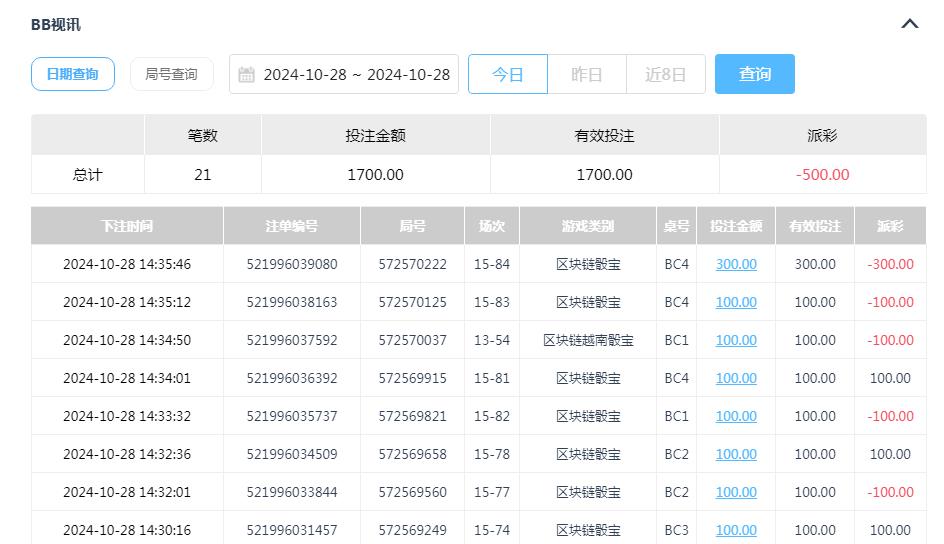Collapse the BB视讯 panel with the chevron
The image size is (944, 544).
click(909, 24)
